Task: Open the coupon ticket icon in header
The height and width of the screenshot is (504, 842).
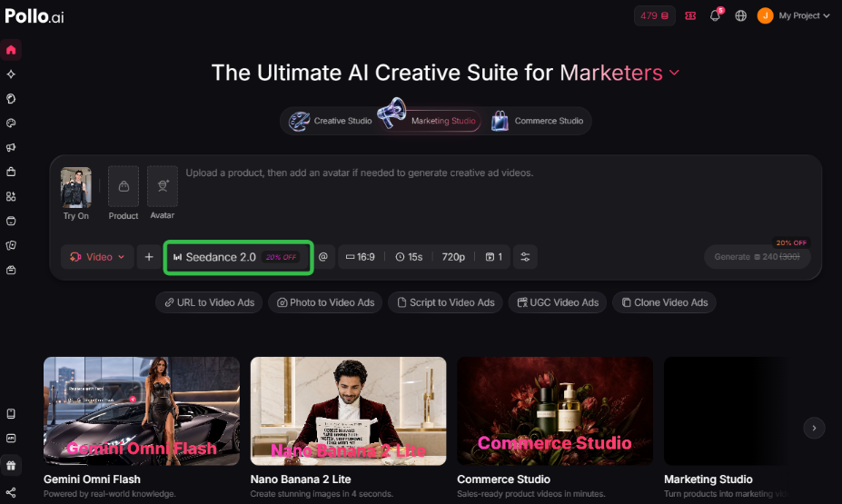Action: pos(690,15)
